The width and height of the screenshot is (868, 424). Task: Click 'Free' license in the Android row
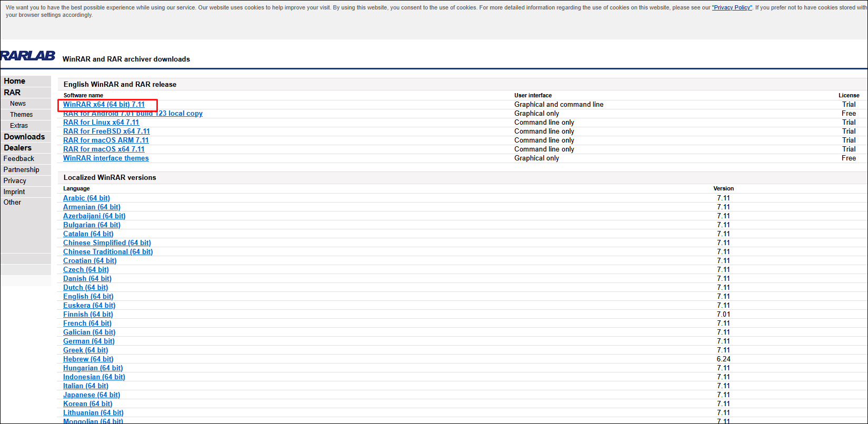[x=849, y=114]
